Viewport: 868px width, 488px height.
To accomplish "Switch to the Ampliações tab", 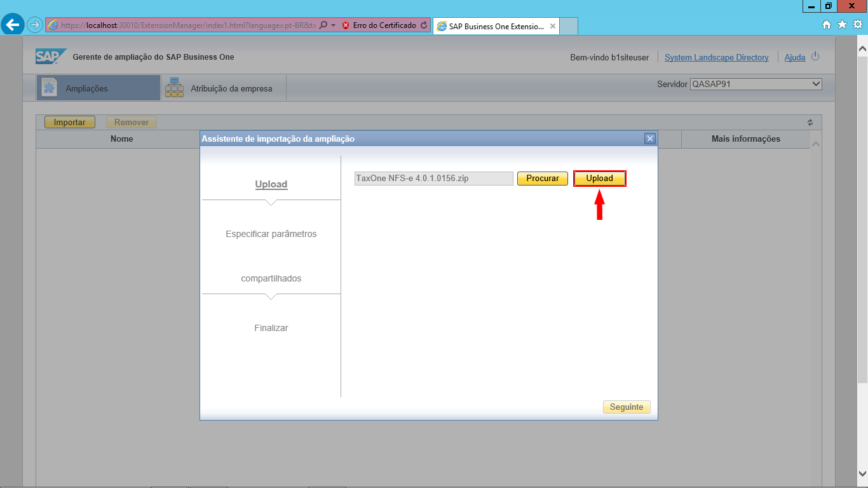I will point(98,88).
